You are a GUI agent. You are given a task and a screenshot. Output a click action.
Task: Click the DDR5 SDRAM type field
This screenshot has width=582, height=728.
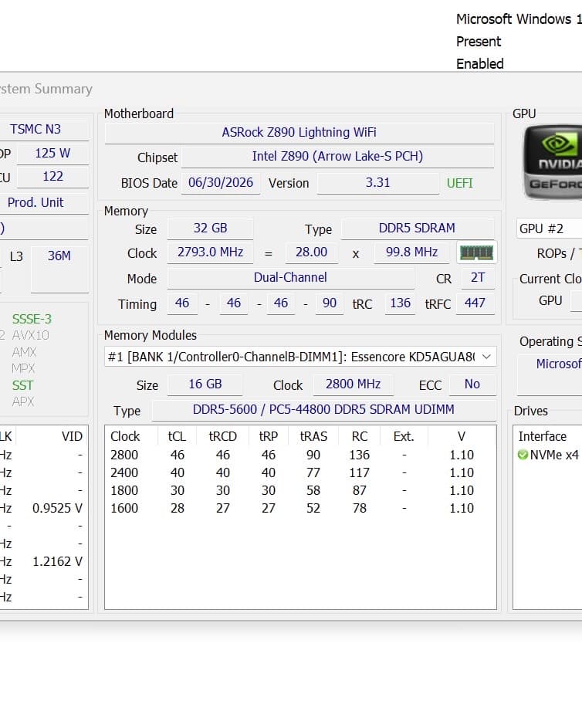point(418,228)
